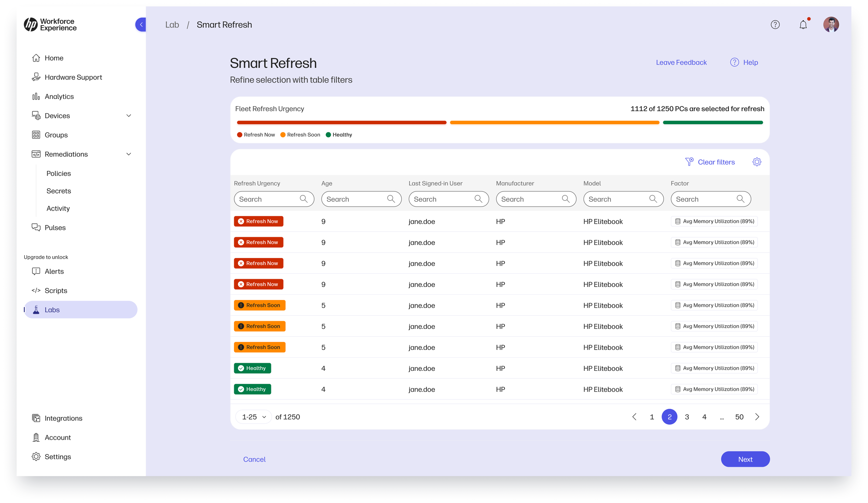Click the Remediations code window icon

click(x=36, y=154)
